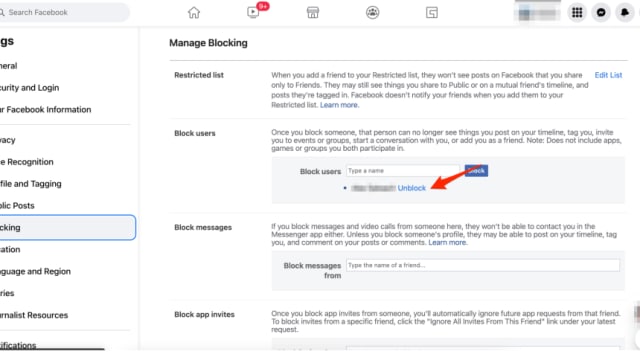Open Public Posts settings

17,206
